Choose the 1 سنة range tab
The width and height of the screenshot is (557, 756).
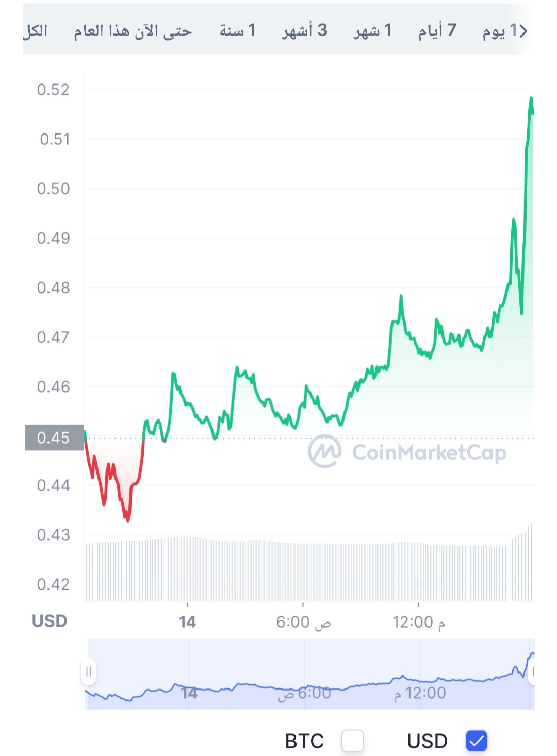click(x=237, y=31)
